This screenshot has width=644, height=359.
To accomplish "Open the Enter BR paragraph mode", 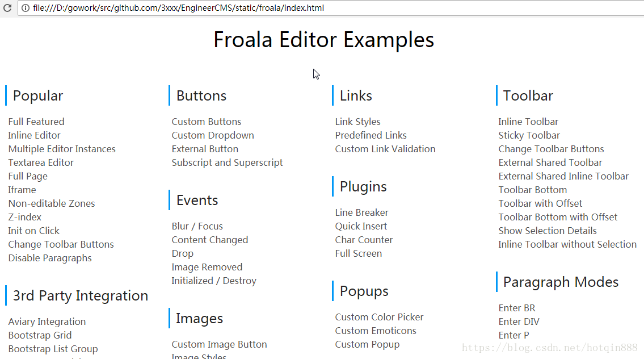I will [x=517, y=308].
